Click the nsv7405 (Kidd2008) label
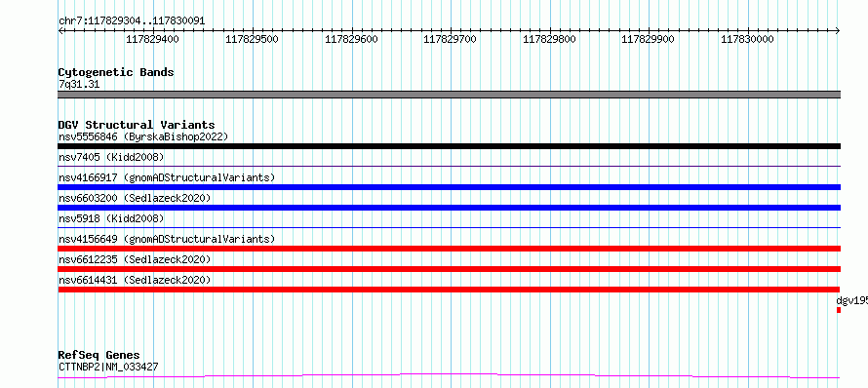The width and height of the screenshot is (868, 388). point(111,157)
